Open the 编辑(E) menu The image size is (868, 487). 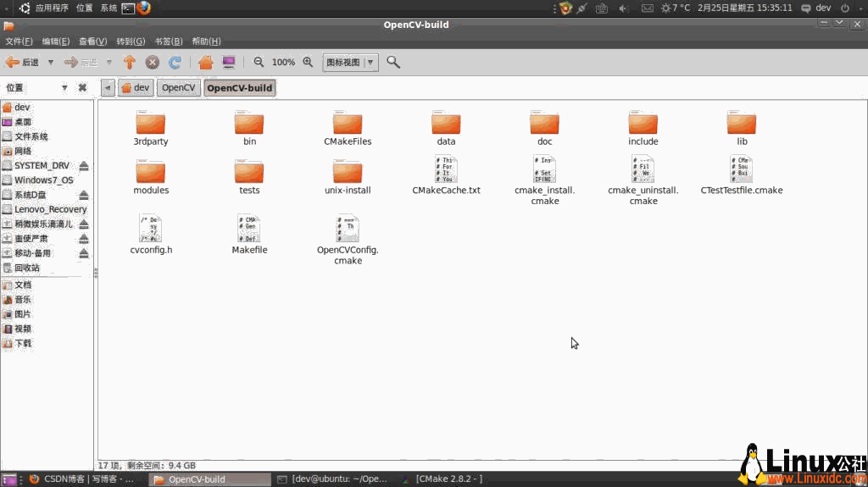tap(56, 42)
